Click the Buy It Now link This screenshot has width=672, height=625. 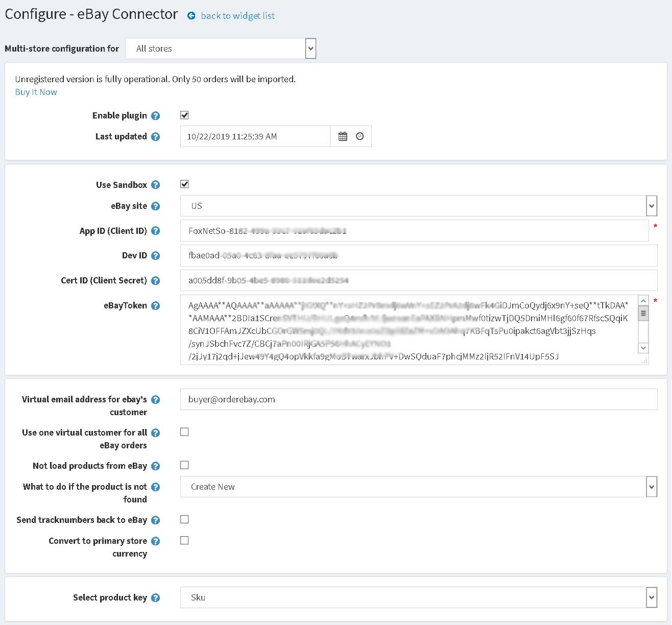pos(36,92)
